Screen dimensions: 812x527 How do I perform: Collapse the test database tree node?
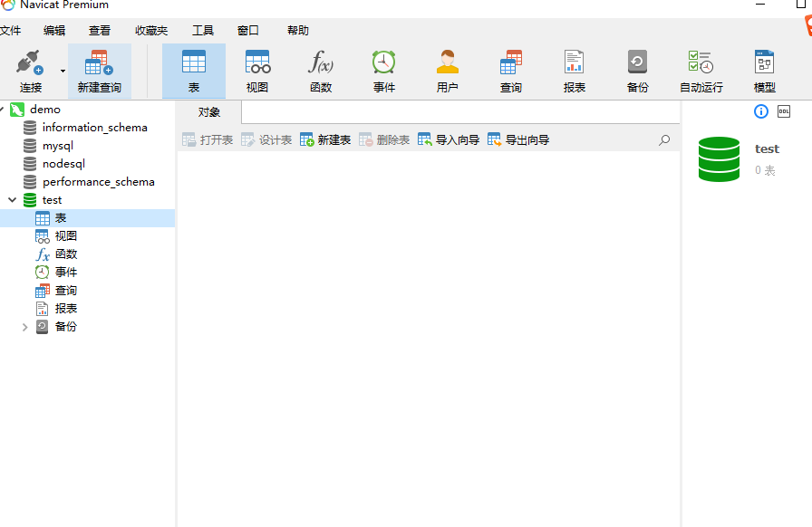coord(12,200)
